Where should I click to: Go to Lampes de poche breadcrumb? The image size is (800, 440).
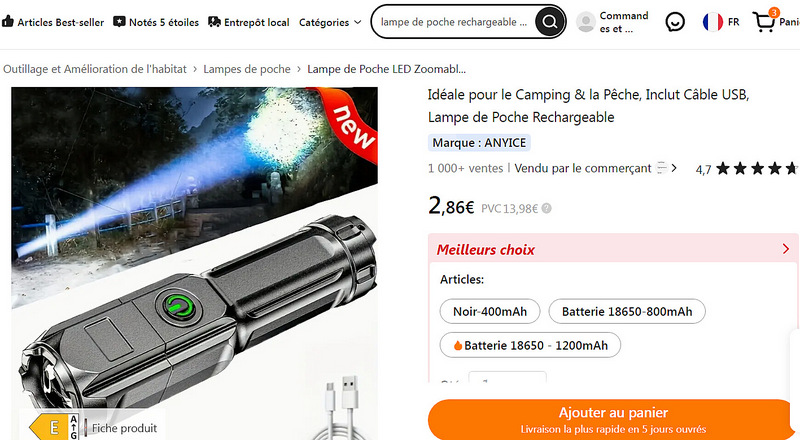(247, 69)
